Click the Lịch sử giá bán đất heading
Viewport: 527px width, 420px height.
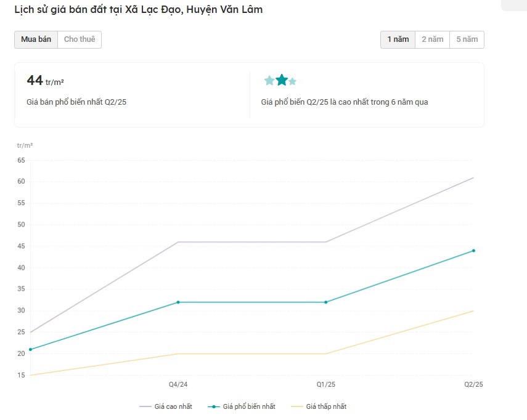139,10
